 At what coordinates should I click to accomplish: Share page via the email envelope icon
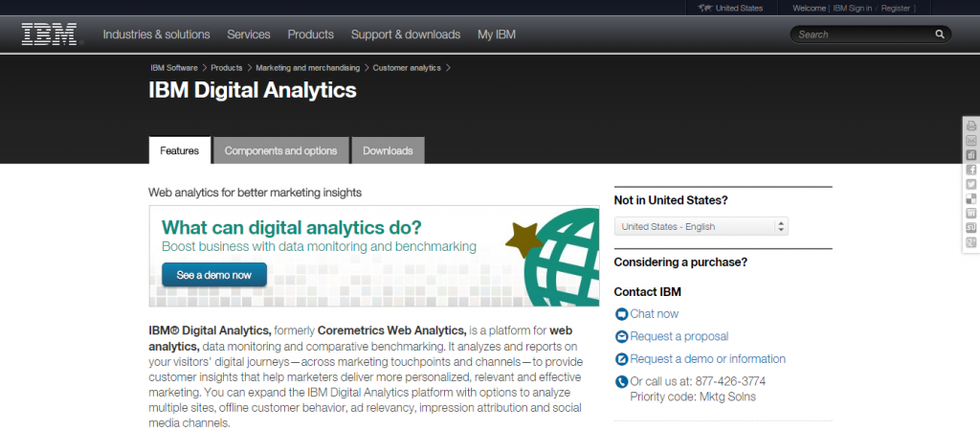click(970, 140)
